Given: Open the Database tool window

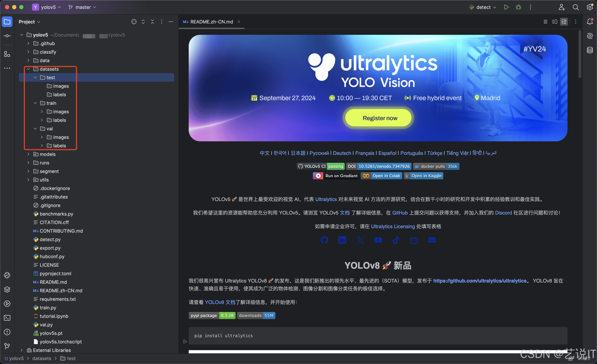Looking at the screenshot, I should click(x=590, y=50).
